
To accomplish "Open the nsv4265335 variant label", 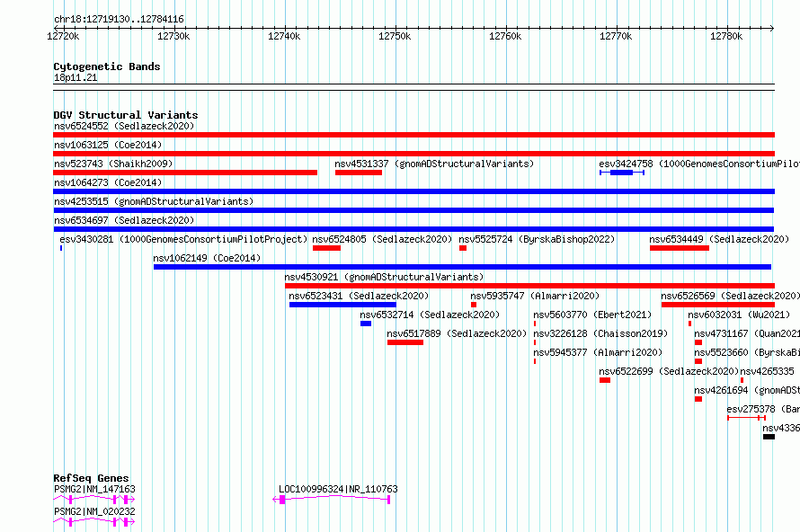I will 768,371.
